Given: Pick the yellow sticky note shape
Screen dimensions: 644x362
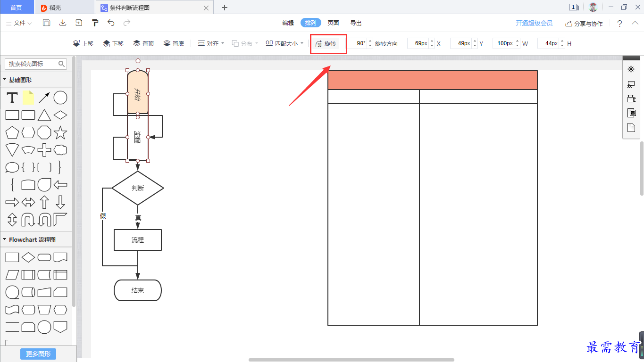Looking at the screenshot, I should [28, 98].
